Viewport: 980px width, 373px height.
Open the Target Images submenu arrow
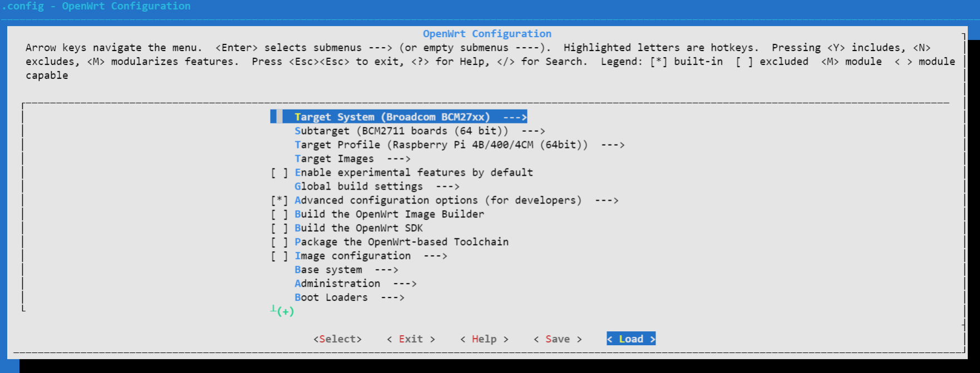click(x=398, y=159)
